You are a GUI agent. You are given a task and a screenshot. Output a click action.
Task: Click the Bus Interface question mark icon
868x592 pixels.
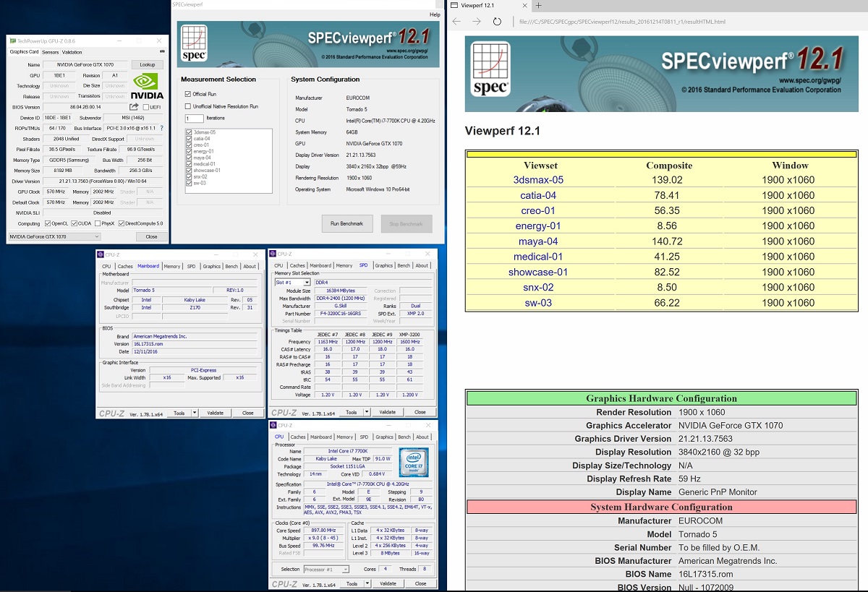pyautogui.click(x=162, y=128)
